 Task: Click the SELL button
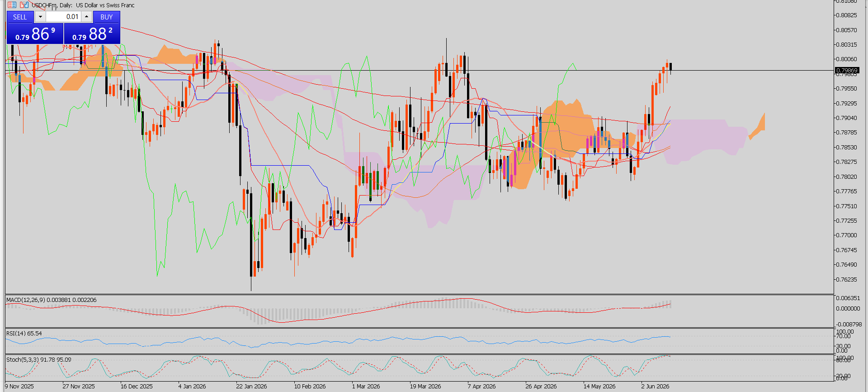(20, 17)
